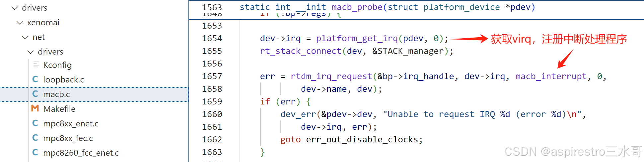Viewport: 644px width, 162px height.
Task: Collapse the net folder chevron
Action: (25, 37)
